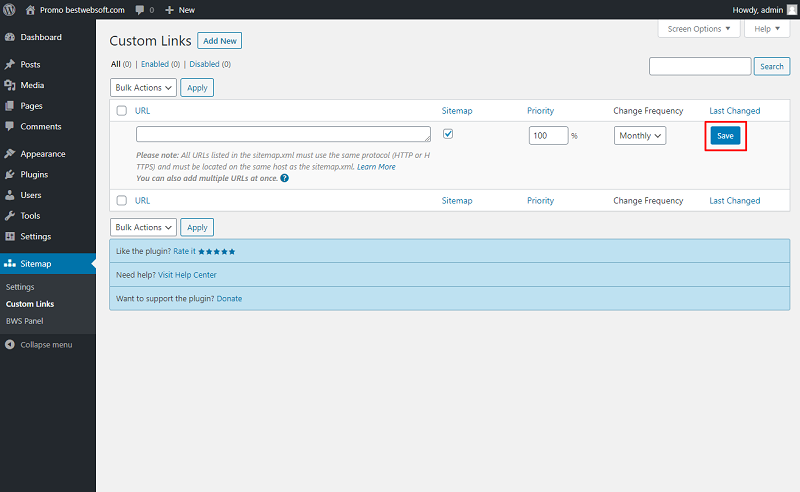
Task: Select the Custom Links submenu item
Action: (x=30, y=304)
